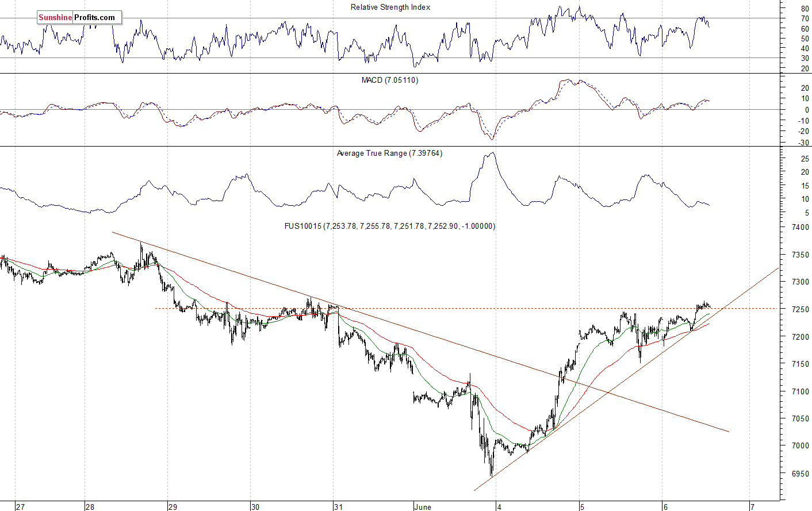The image size is (812, 511).
Task: Click date label 31 on time axis
Action: pyautogui.click(x=338, y=507)
